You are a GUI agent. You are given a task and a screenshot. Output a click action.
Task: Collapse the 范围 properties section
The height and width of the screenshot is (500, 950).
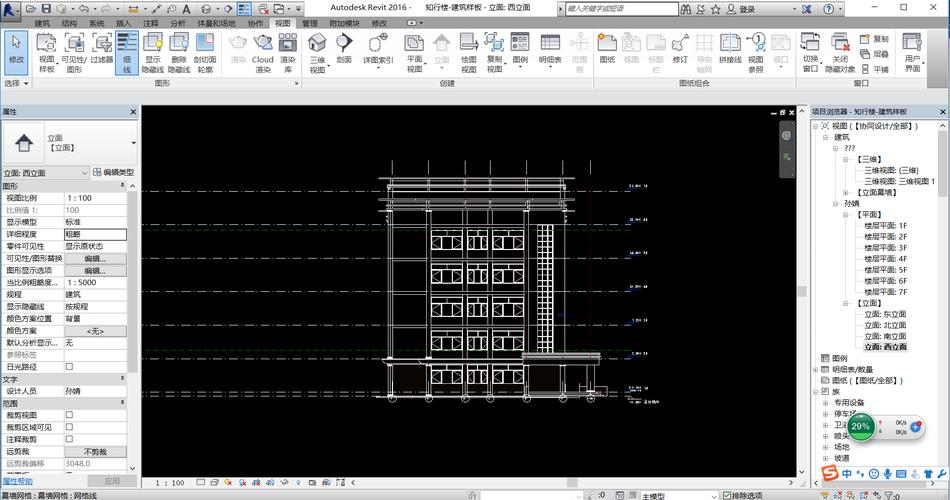[122, 403]
